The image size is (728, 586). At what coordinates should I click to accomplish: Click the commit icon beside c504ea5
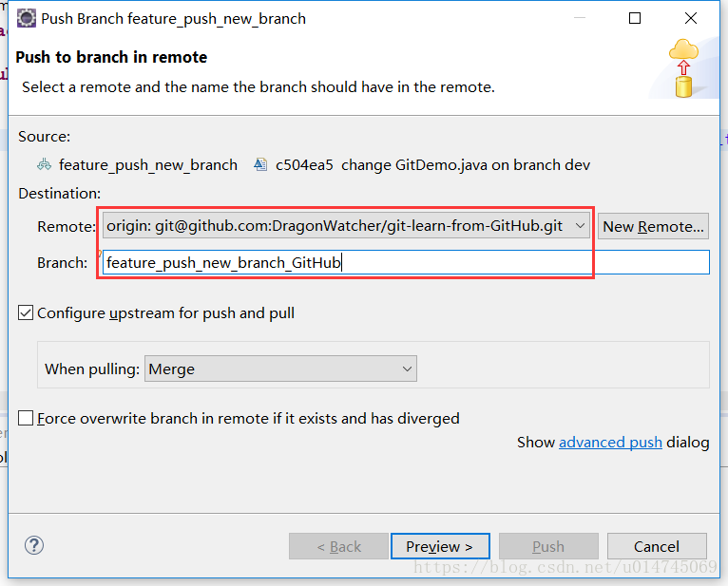point(260,164)
